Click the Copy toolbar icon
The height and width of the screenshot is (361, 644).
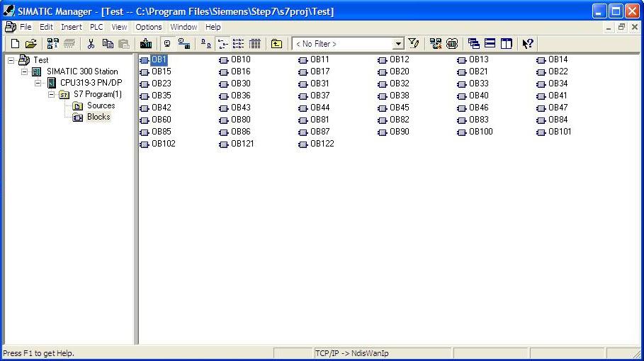[x=108, y=43]
